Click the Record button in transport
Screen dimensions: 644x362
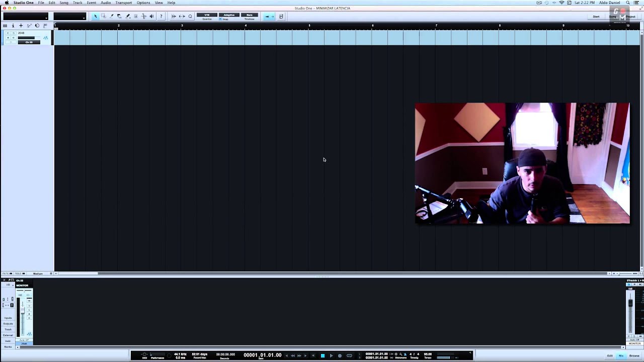tap(340, 355)
